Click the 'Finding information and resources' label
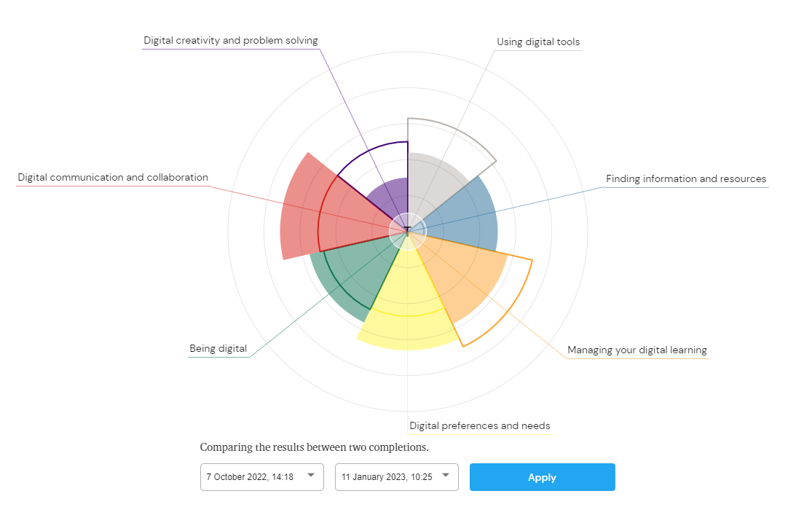 tap(685, 179)
